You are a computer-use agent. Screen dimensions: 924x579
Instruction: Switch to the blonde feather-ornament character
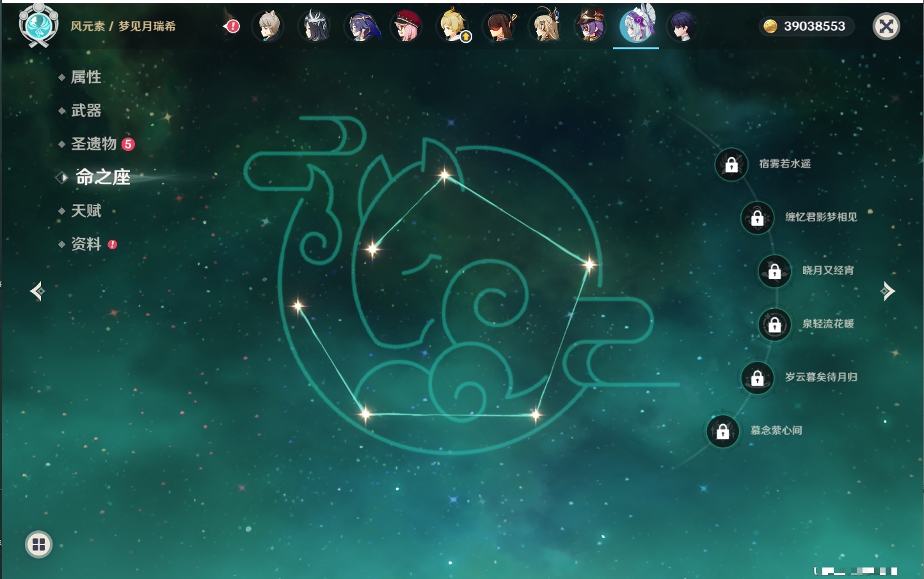(x=545, y=26)
